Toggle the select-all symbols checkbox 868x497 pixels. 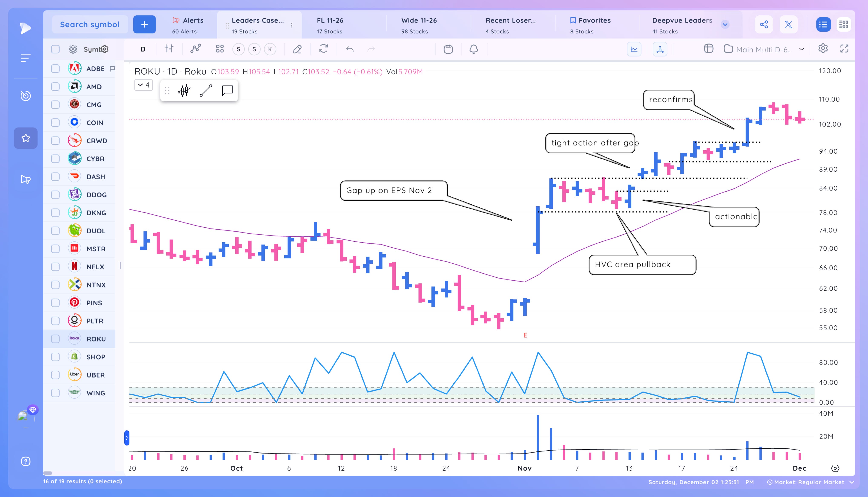(x=55, y=49)
